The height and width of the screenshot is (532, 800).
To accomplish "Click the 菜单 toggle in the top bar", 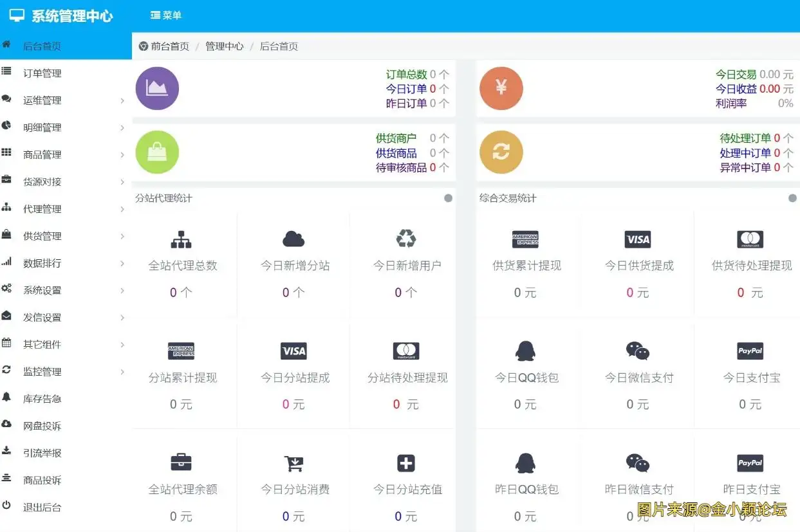I will pyautogui.click(x=166, y=15).
